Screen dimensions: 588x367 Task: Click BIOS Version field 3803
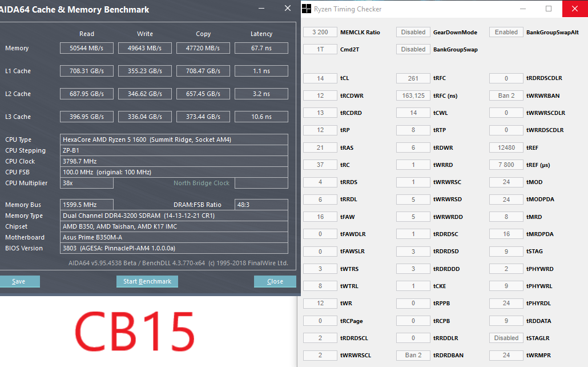coord(174,248)
